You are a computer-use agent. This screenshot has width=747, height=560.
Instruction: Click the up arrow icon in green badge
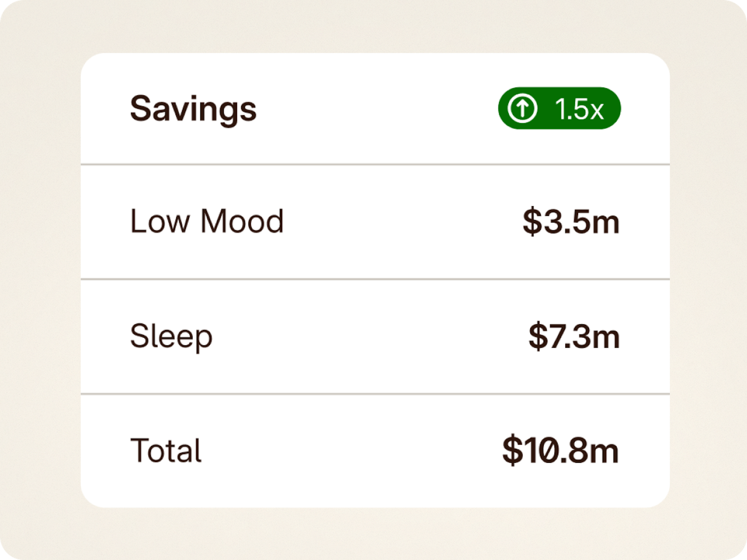[522, 108]
